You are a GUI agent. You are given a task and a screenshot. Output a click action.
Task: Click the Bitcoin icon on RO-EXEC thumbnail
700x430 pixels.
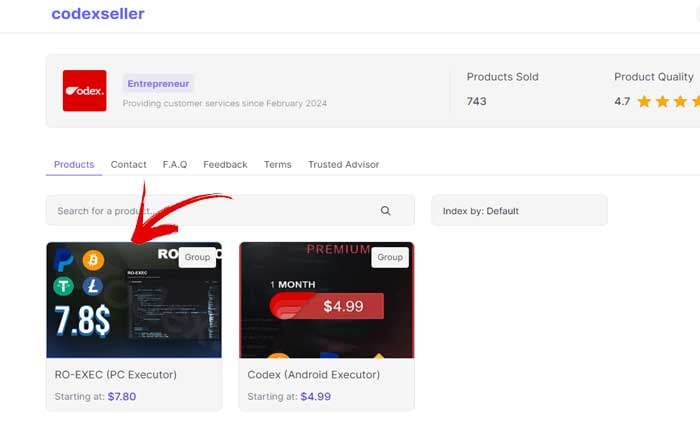pyautogui.click(x=94, y=261)
